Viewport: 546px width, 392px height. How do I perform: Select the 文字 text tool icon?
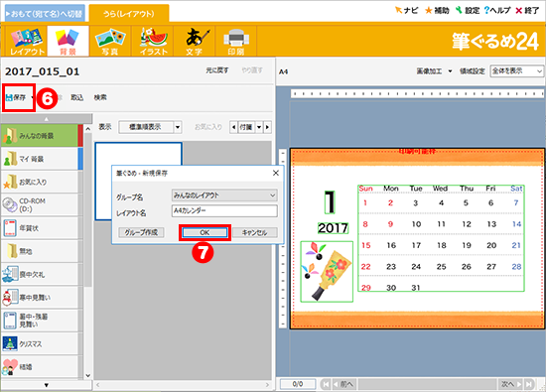point(195,42)
